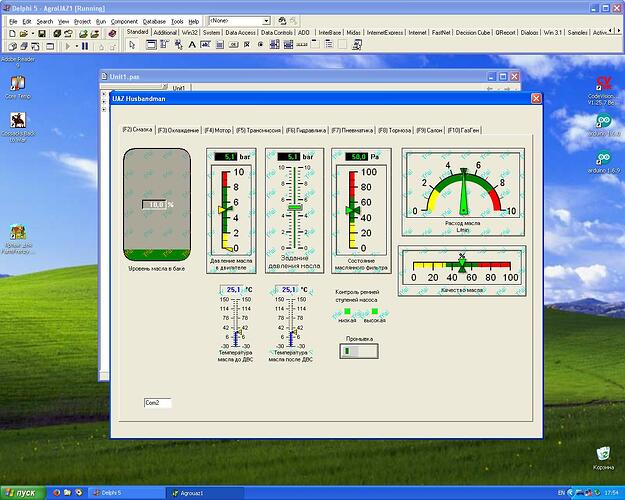Click the oil pressure setpoint slider thumb

[x=295, y=208]
